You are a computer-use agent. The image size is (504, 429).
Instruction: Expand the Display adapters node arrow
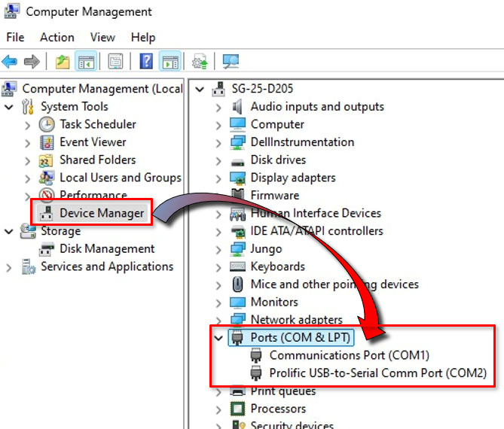coord(219,178)
